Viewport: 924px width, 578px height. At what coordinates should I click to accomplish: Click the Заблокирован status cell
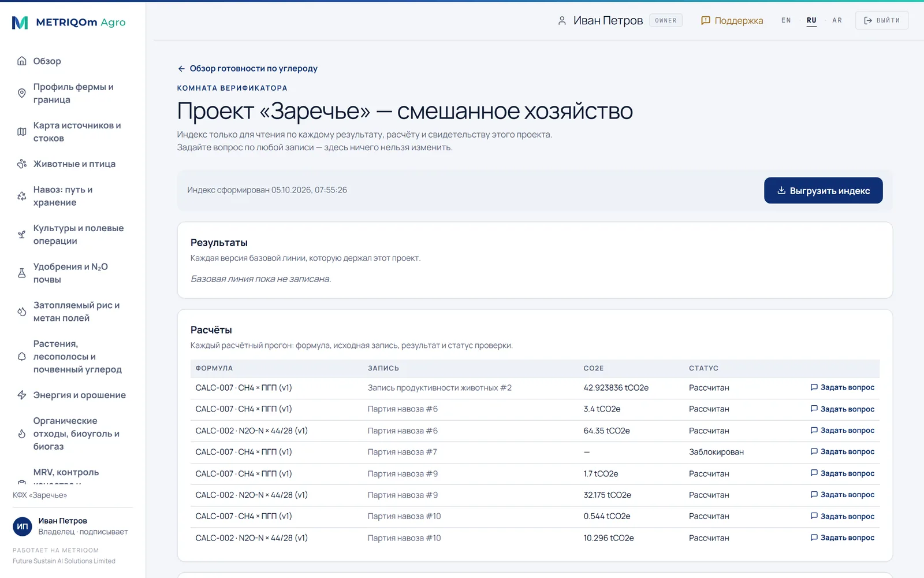click(716, 452)
